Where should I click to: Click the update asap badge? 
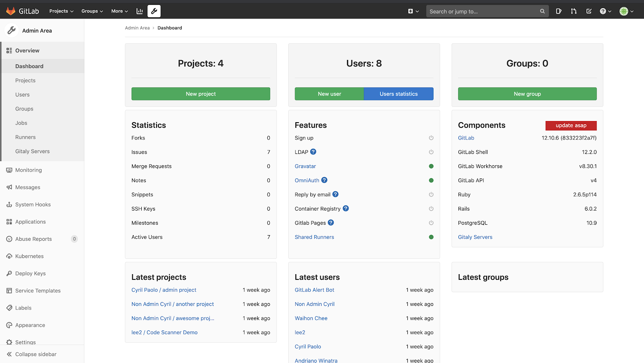coord(571,125)
